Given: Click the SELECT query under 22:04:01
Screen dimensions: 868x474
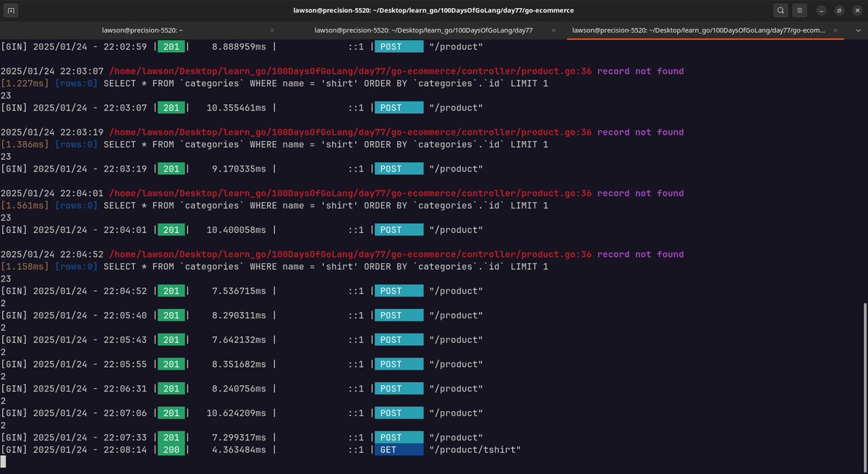Looking at the screenshot, I should (x=325, y=206).
